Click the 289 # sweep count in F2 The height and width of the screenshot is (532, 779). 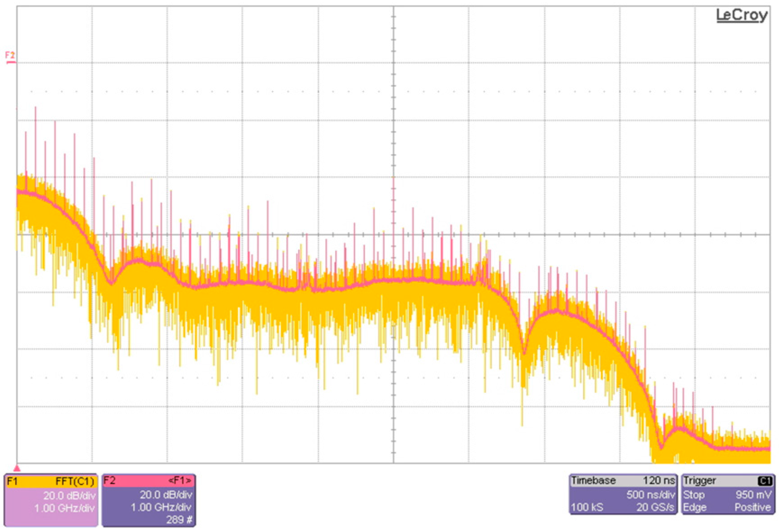coord(179,520)
